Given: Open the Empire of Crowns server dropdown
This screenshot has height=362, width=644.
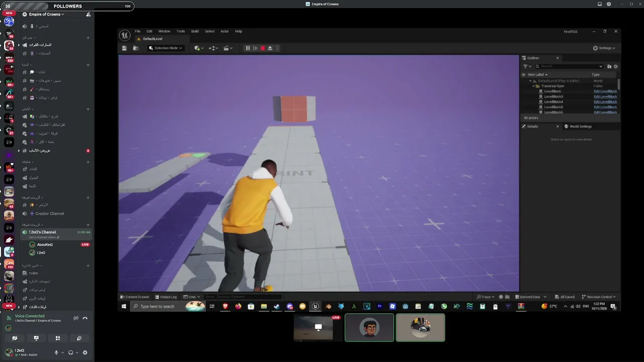Looking at the screenshot, I should (x=46, y=14).
